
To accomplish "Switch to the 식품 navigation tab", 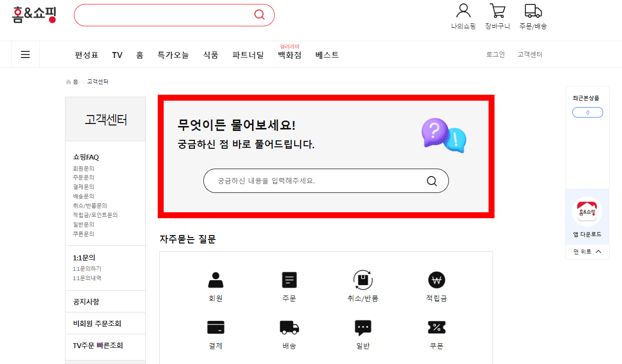I will [210, 55].
